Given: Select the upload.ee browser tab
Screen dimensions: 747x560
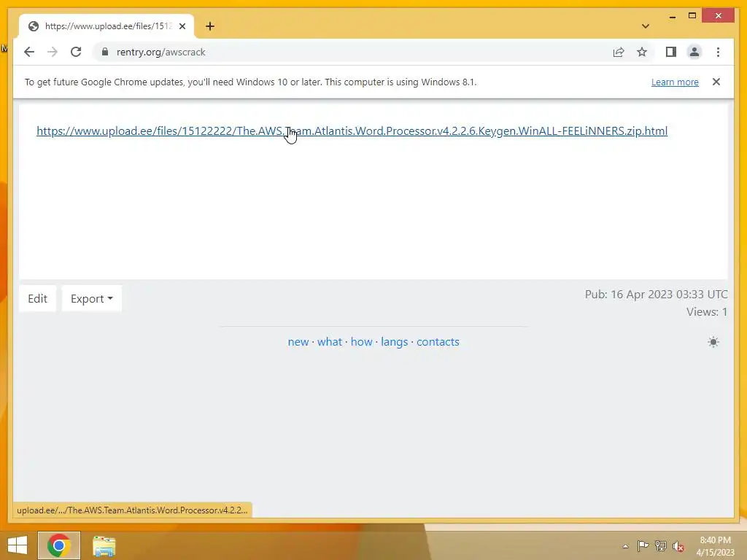Looking at the screenshot, I should [x=107, y=26].
